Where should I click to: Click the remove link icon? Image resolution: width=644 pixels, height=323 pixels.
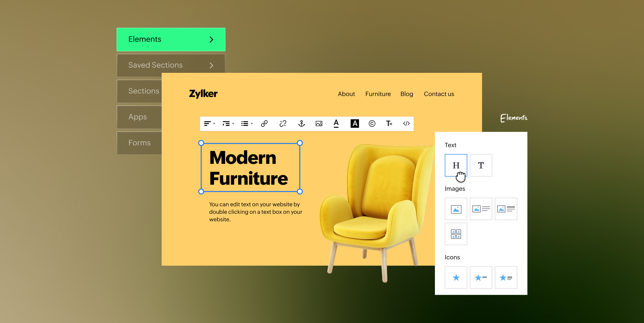283,124
